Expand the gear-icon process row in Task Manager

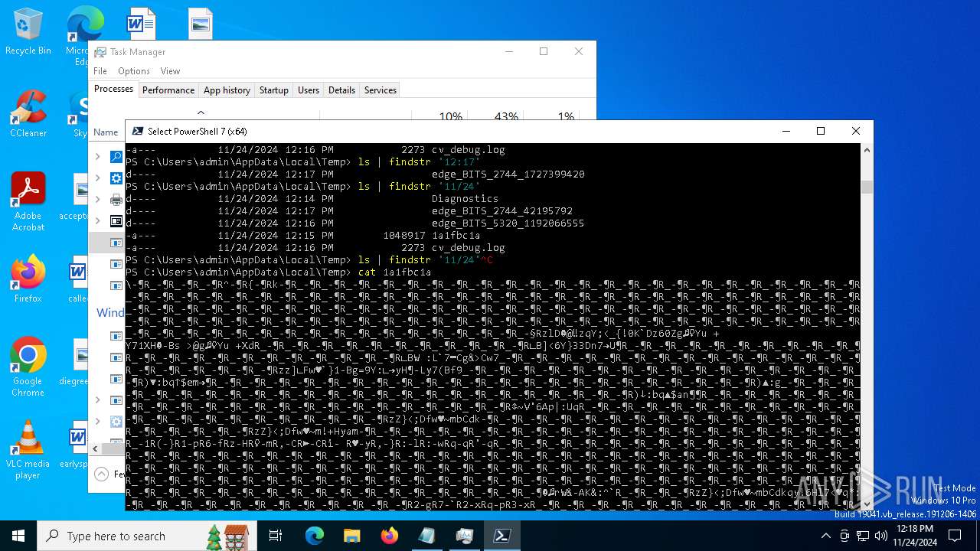[98, 178]
